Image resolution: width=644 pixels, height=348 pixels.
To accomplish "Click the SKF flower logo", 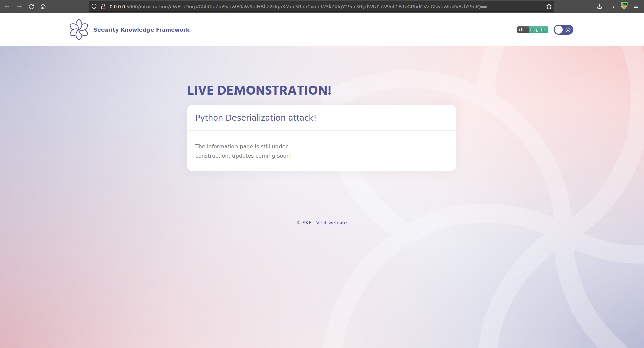I will (79, 30).
